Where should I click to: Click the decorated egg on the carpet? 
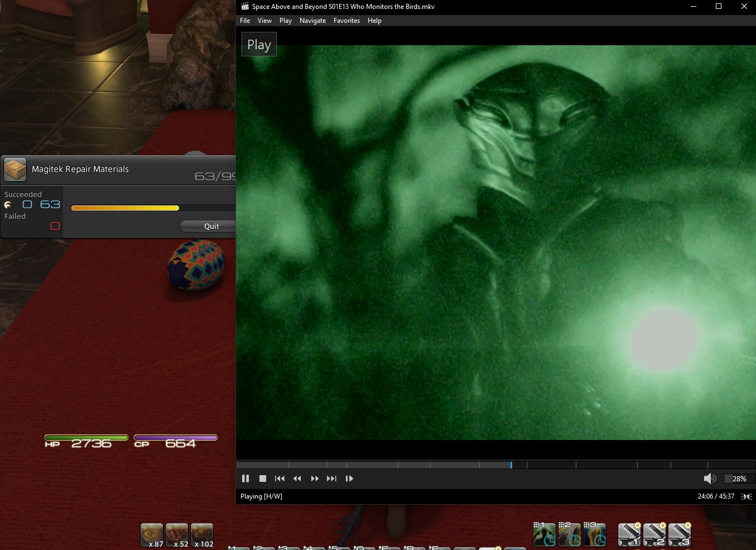(196, 265)
